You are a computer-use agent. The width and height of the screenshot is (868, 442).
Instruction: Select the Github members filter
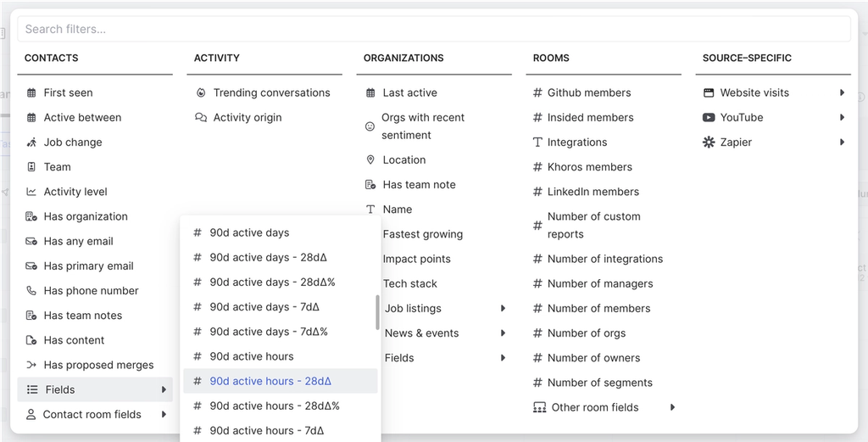(588, 92)
